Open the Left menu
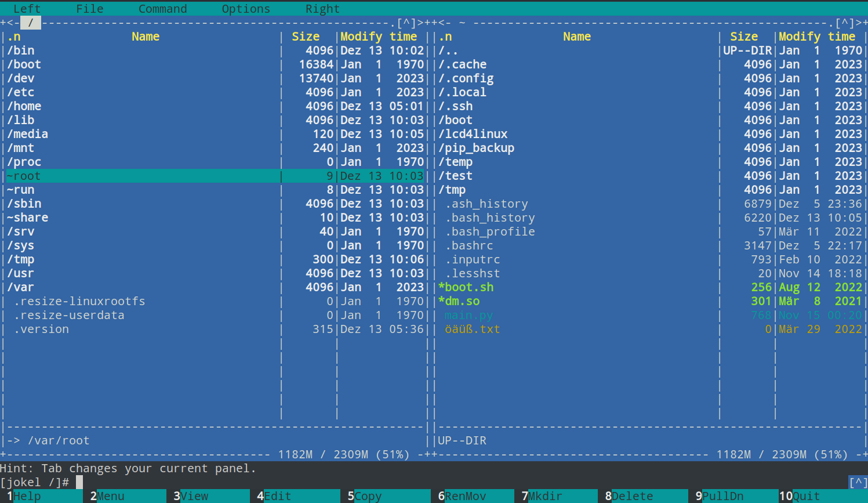Image resolution: width=868 pixels, height=503 pixels. (x=27, y=9)
